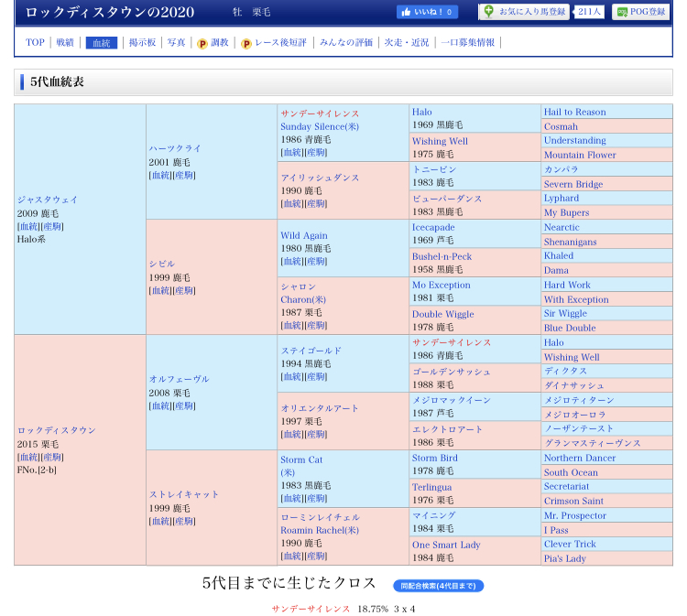
Task: Click the 同配合検索(4代目まで) button
Action: click(438, 586)
